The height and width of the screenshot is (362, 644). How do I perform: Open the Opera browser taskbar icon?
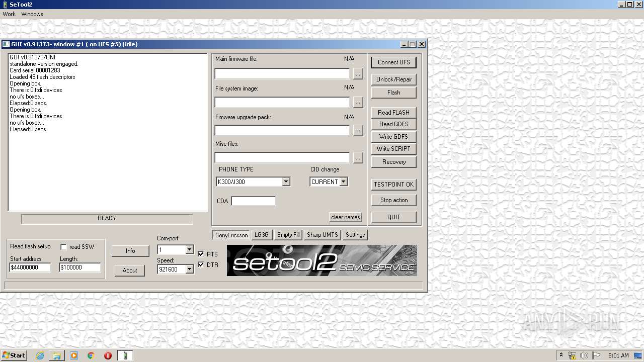108,355
